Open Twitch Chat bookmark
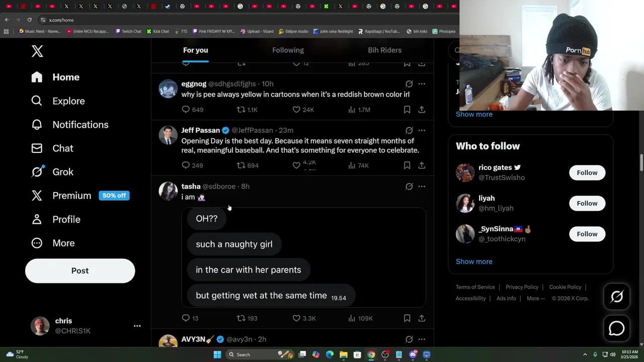The width and height of the screenshot is (644, 362). pyautogui.click(x=128, y=31)
